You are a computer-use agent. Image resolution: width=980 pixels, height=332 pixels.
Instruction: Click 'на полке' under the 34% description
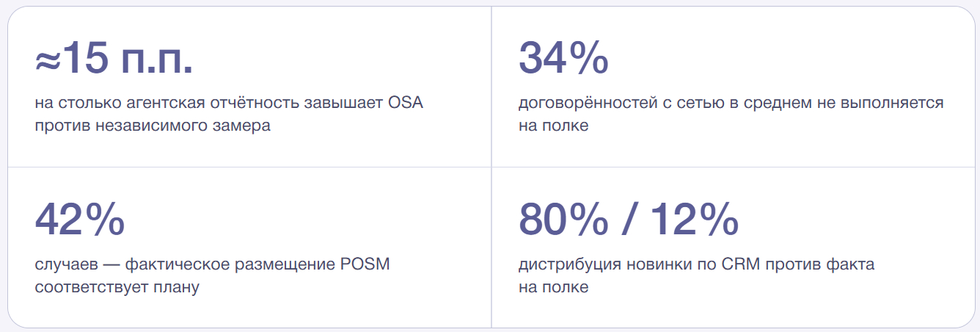point(554,126)
